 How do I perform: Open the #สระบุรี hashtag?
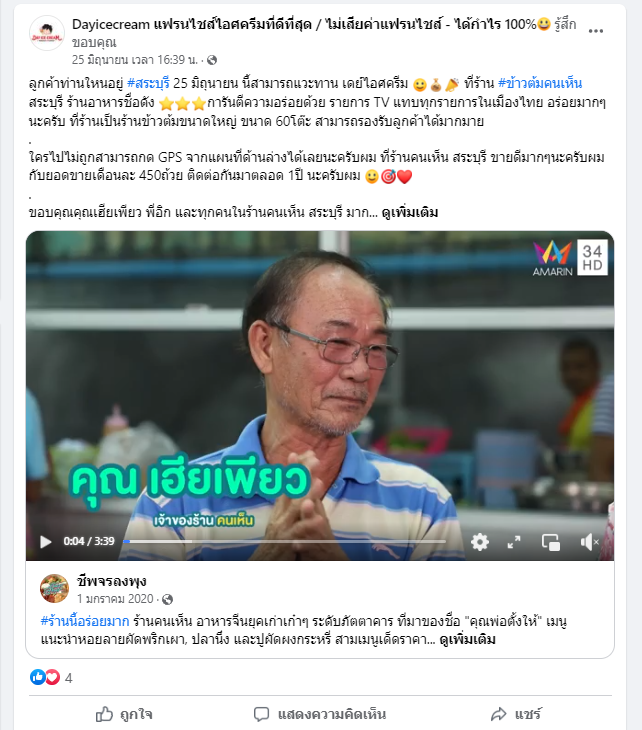coord(148,83)
